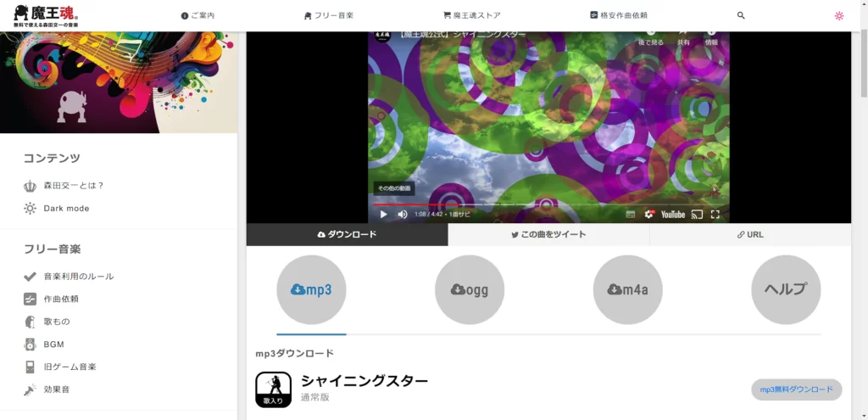Open the ヘルプ help circle
The image size is (868, 420).
786,290
